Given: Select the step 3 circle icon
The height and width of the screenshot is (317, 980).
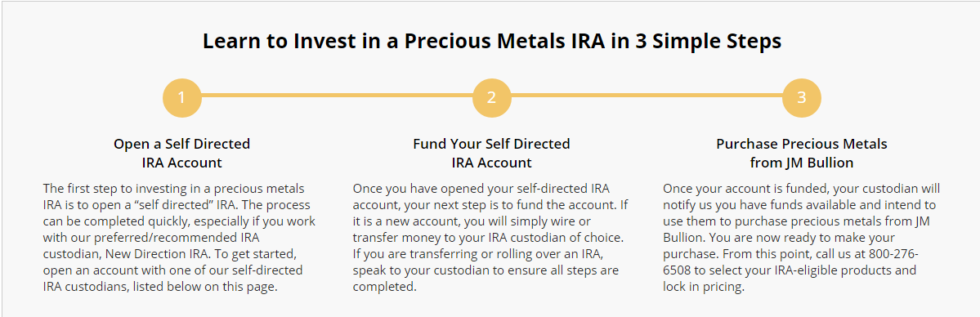Looking at the screenshot, I should [801, 98].
